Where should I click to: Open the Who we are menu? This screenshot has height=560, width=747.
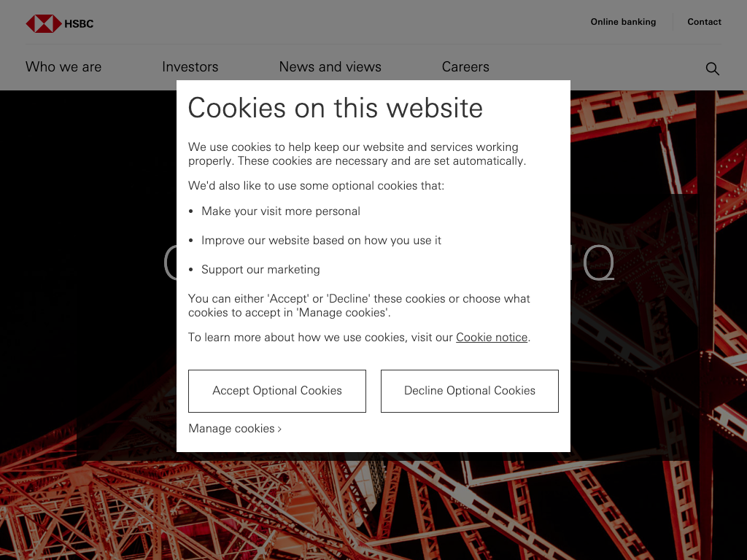coord(63,67)
